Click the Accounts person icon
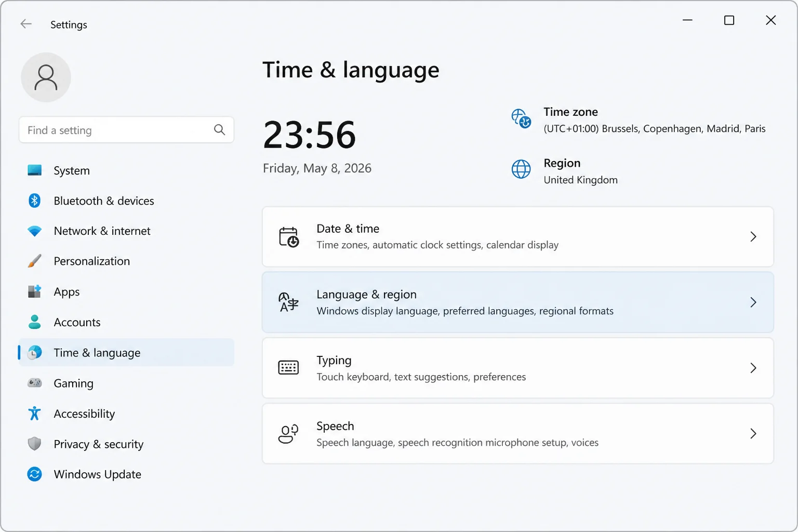The image size is (798, 532). coord(35,322)
